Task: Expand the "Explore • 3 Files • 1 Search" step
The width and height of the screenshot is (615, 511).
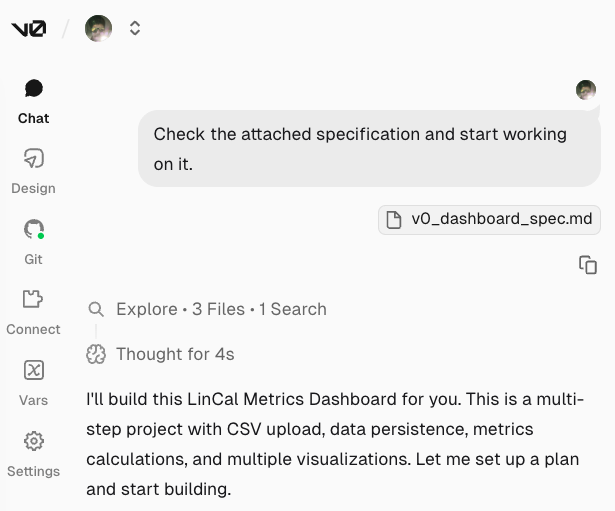Action: [221, 309]
